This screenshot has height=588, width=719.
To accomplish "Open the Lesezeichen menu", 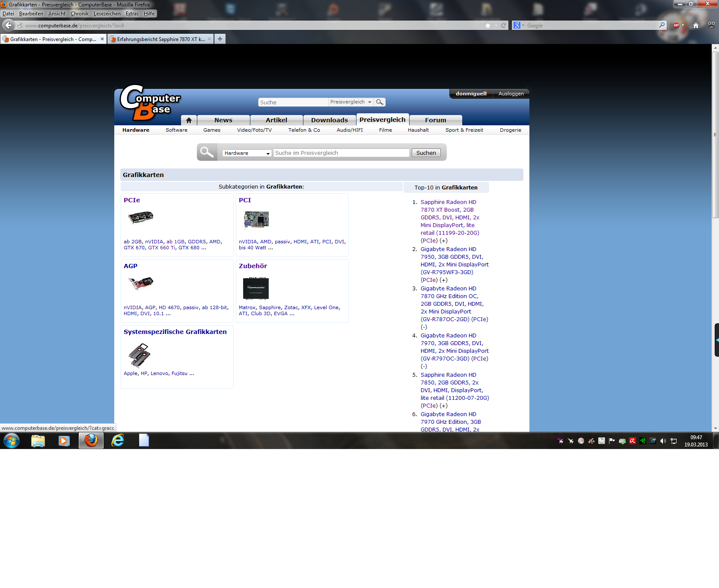I will tap(107, 14).
